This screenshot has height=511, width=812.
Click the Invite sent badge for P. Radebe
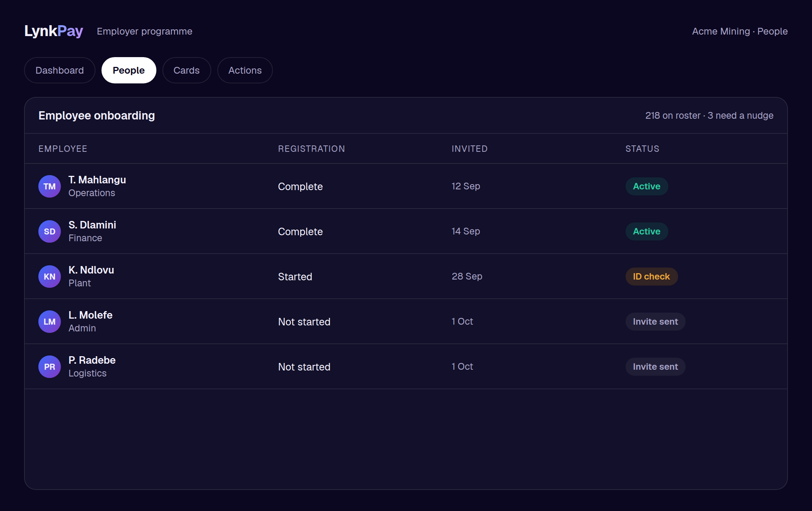655,367
